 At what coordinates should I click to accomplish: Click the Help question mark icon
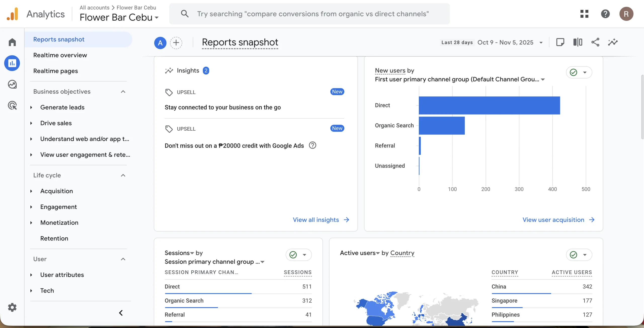[605, 14]
